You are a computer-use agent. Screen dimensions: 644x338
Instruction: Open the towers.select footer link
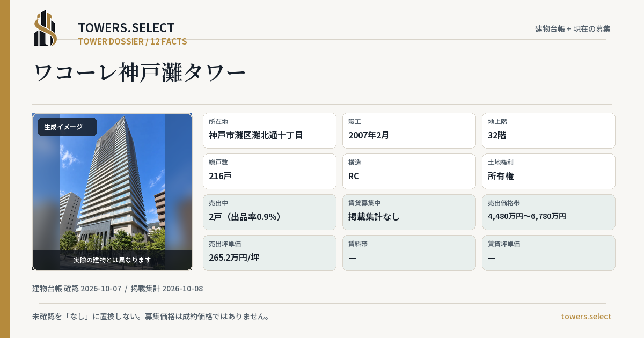[586, 317]
